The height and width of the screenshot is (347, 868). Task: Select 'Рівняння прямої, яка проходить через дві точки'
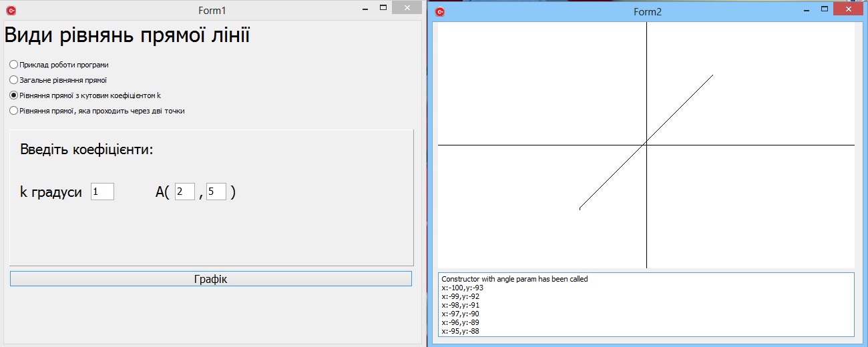97,111
